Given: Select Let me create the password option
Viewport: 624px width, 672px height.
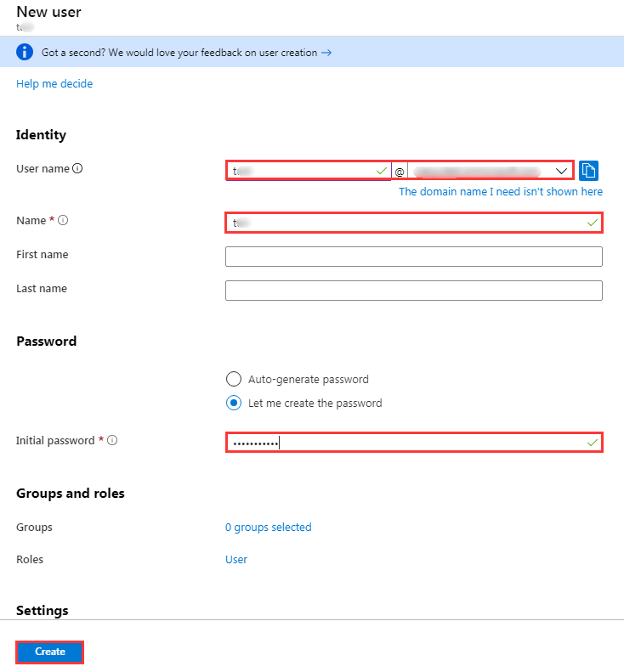Looking at the screenshot, I should 234,404.
